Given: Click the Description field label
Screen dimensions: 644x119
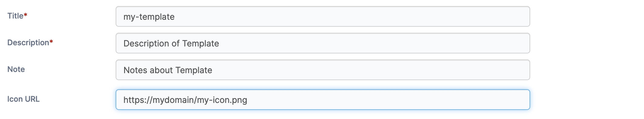Looking at the screenshot, I should (28, 42).
